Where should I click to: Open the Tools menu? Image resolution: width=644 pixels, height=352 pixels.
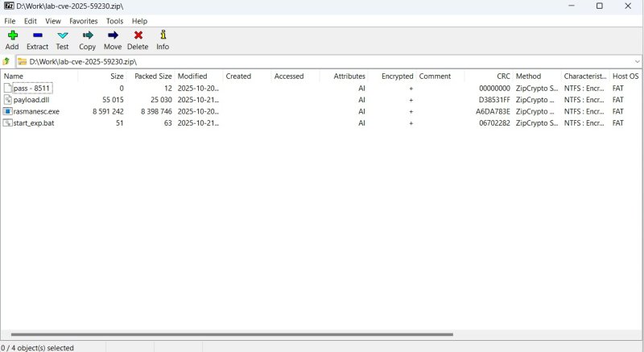click(114, 21)
